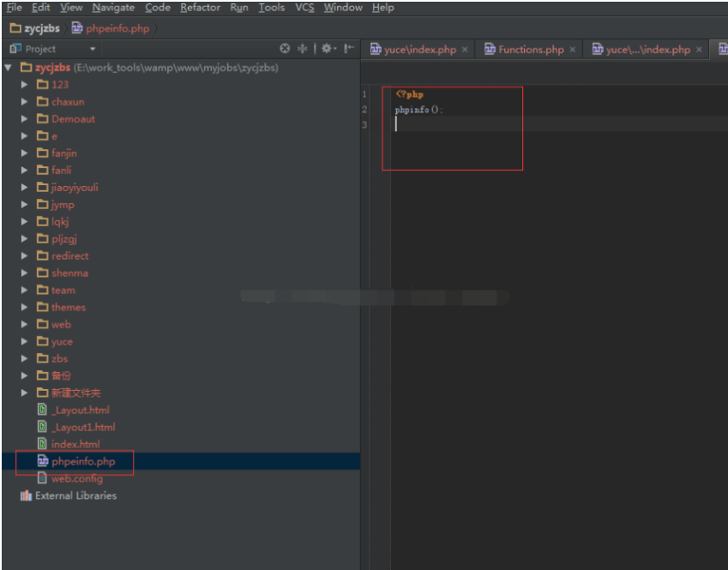Expand the jiaoyiyouli folder
Viewport: 728px width, 570px height.
pos(24,188)
